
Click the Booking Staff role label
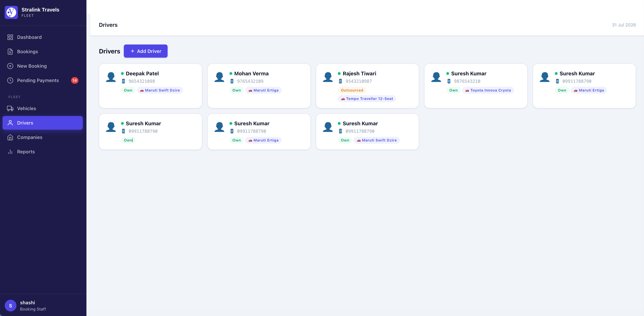point(33,309)
